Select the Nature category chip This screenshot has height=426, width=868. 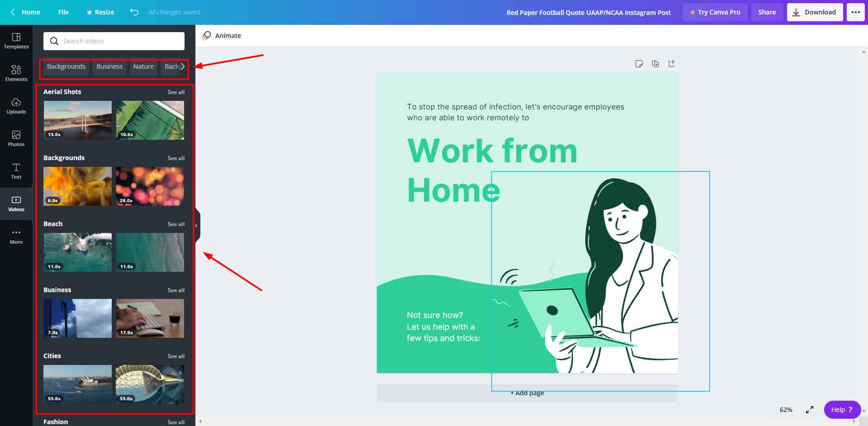143,66
